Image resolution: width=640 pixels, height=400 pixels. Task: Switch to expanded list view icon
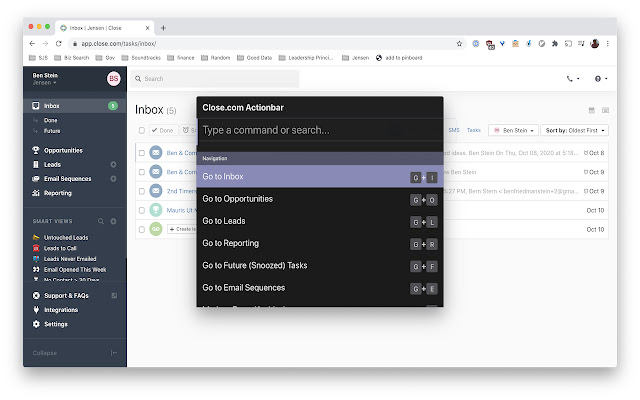[605, 110]
